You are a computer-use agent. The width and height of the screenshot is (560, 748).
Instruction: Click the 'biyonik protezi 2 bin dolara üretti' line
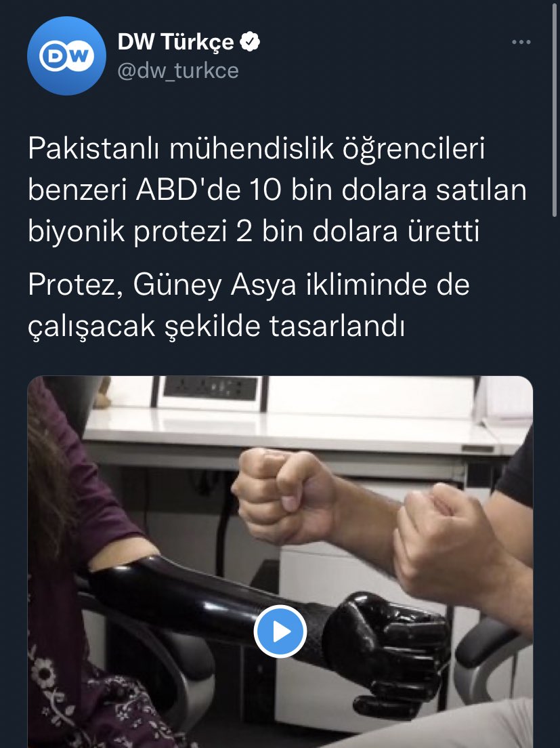253,232
